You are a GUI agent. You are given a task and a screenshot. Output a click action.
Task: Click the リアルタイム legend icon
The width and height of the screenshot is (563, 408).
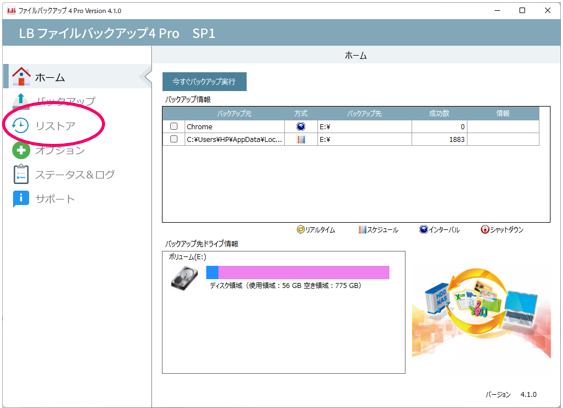[x=301, y=229]
